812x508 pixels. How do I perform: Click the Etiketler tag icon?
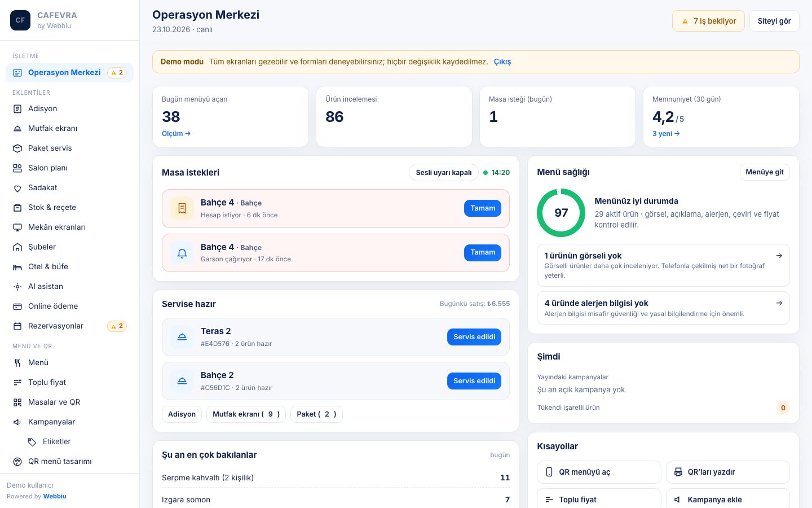(x=32, y=442)
